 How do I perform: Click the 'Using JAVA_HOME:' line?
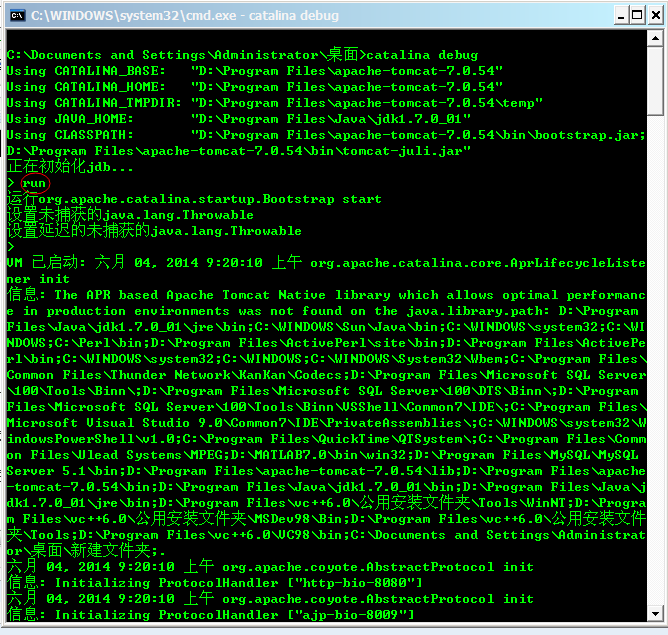[x=239, y=119]
